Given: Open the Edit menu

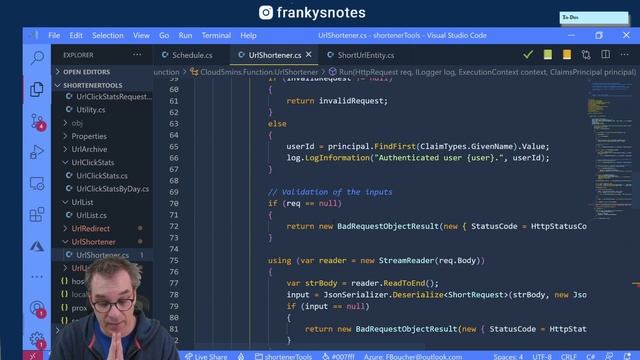Looking at the screenshot, I should coord(76,36).
